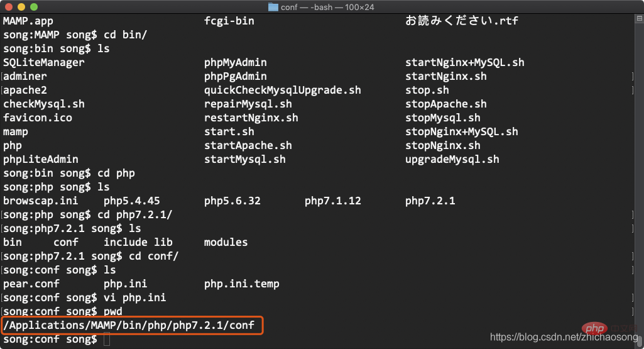This screenshot has height=349, width=644.
Task: Click 'startApache.sh' entry
Action: tap(248, 145)
